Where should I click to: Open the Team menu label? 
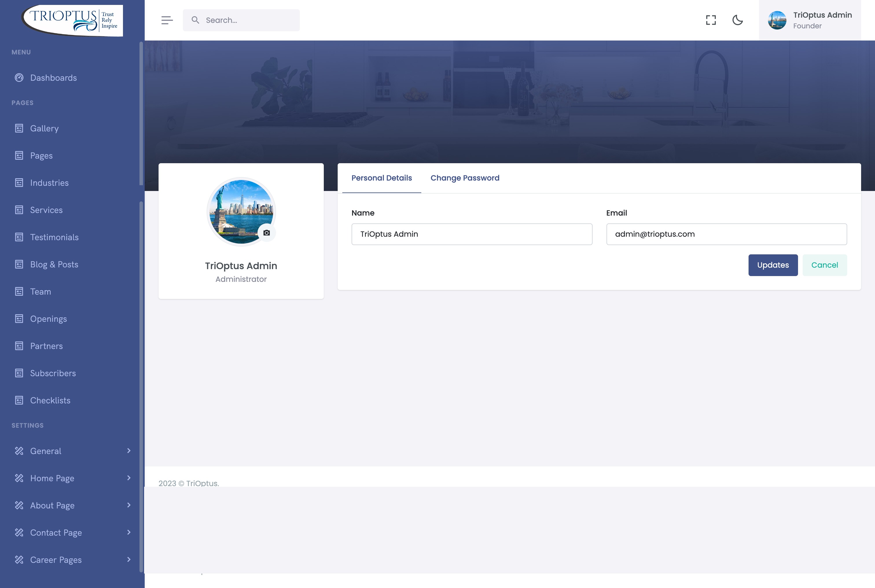(41, 291)
